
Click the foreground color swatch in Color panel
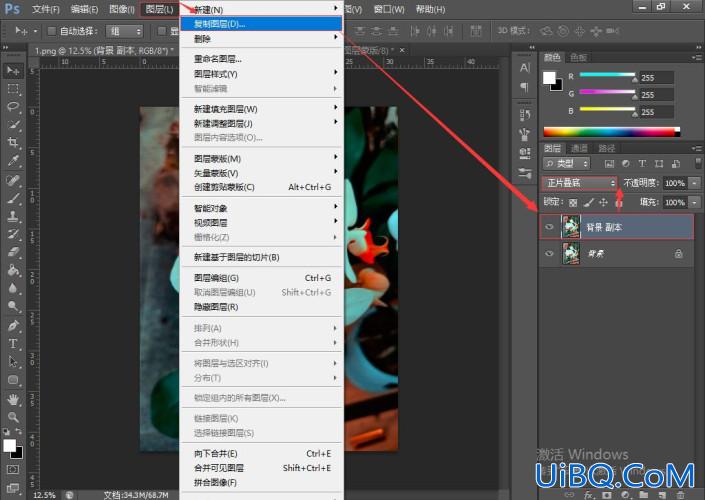(549, 78)
